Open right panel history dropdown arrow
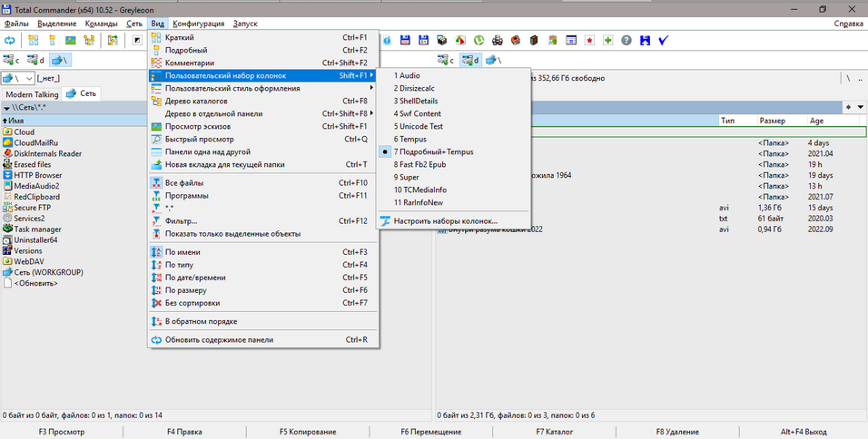The height and width of the screenshot is (439, 868). click(860, 107)
